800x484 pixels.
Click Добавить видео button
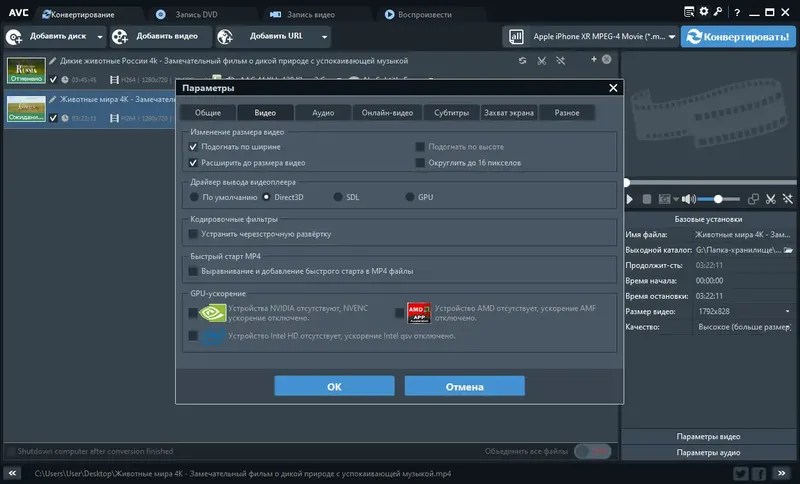coord(161,37)
